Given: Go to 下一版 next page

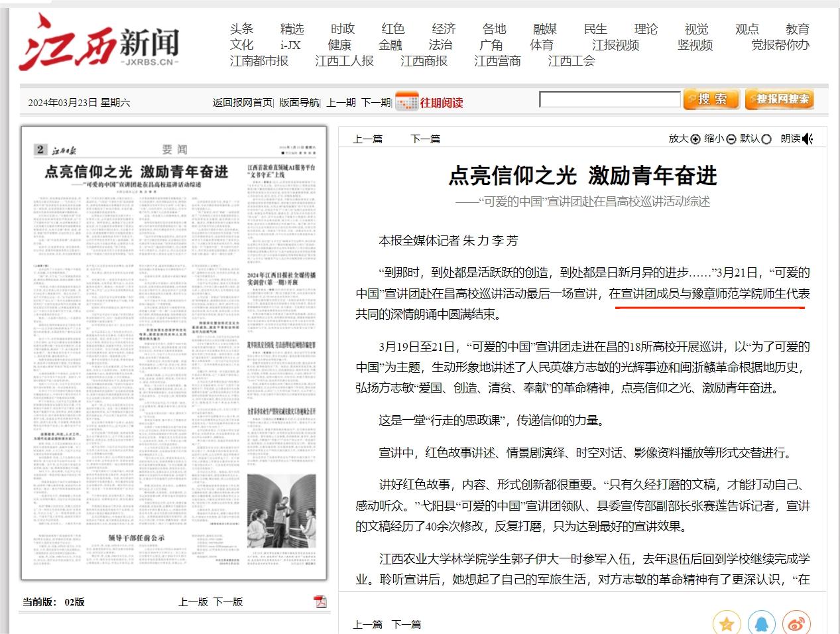Looking at the screenshot, I should tap(228, 602).
